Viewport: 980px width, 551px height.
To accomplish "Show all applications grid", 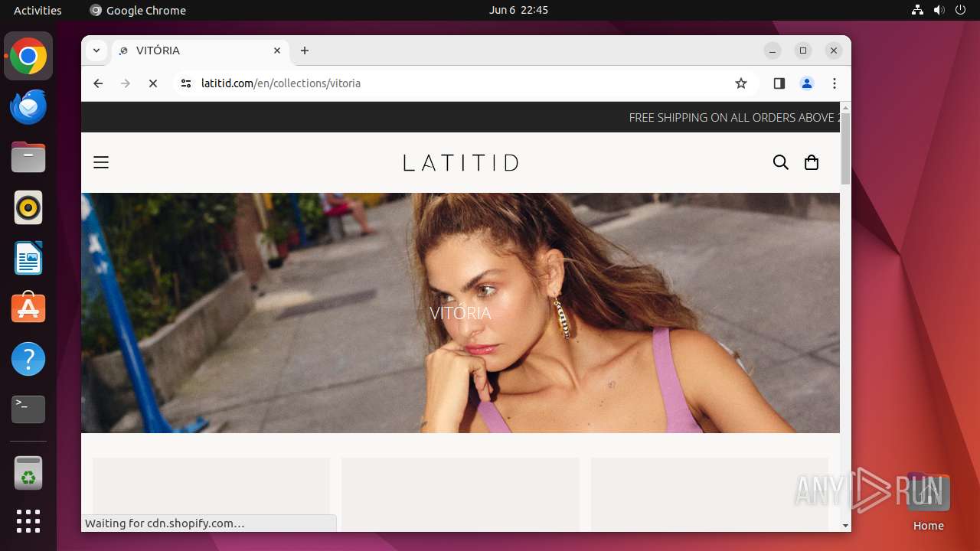I will (28, 521).
